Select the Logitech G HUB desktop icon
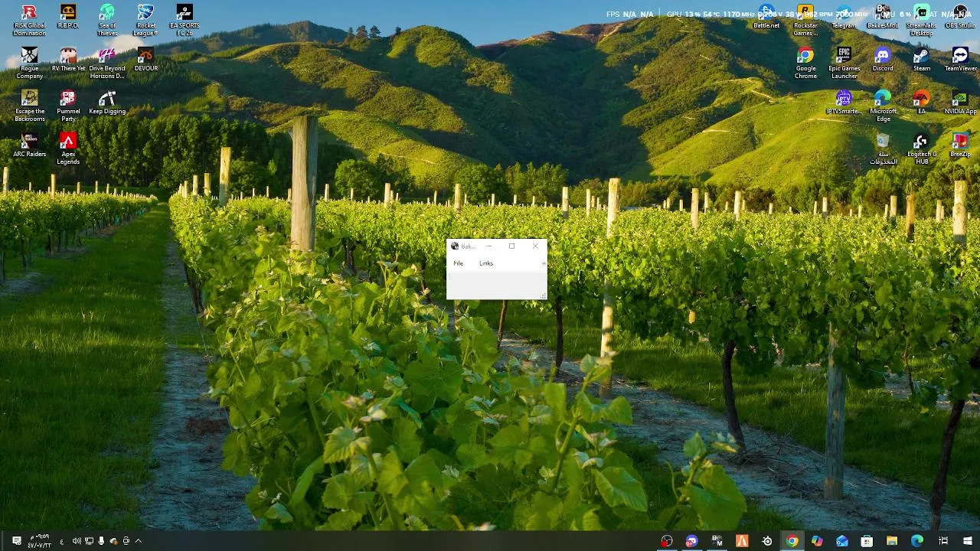 tap(921, 149)
